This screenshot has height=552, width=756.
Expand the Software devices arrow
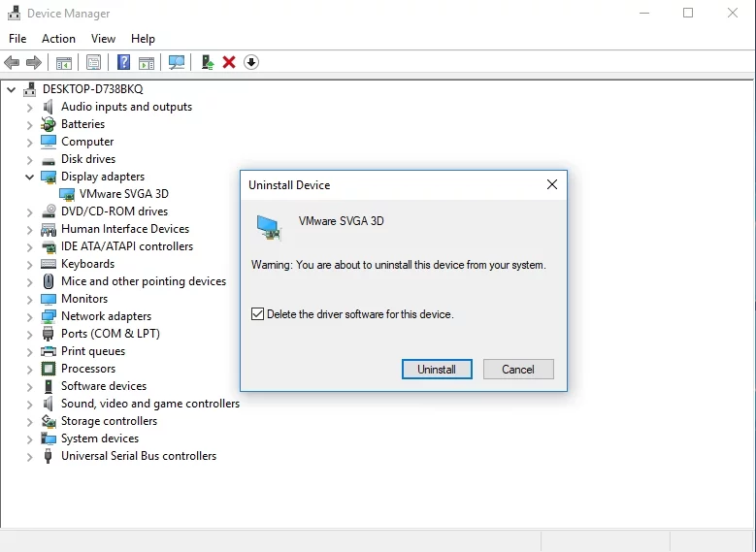tap(29, 387)
